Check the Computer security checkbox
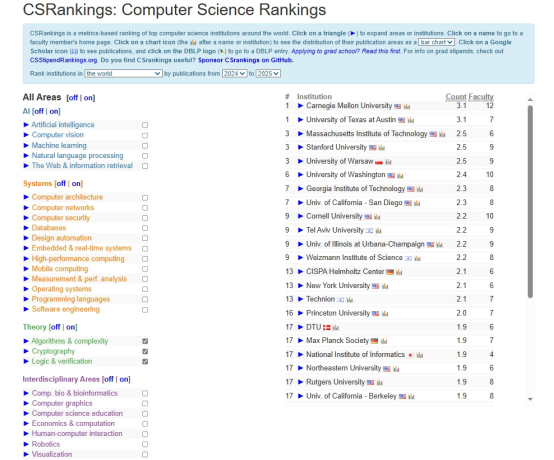This screenshot has width=554, height=460. pyautogui.click(x=145, y=218)
